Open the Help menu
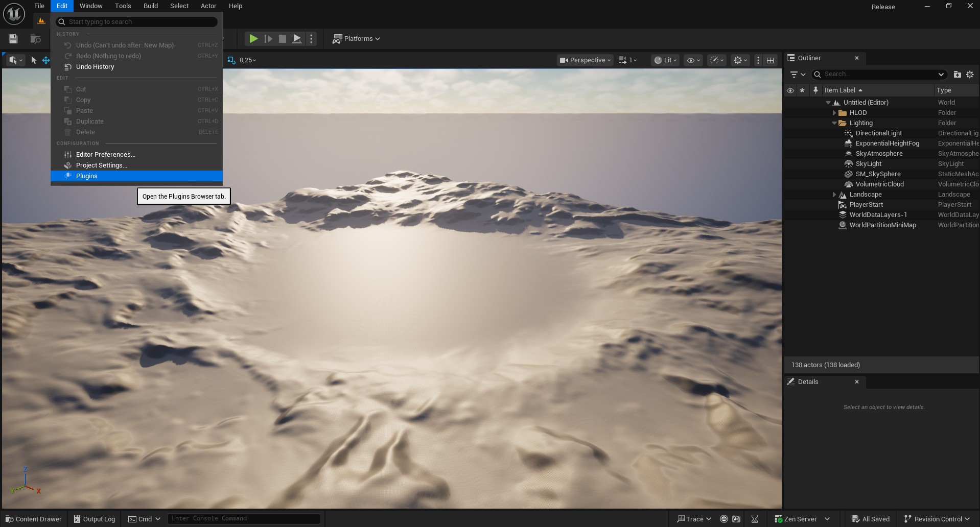This screenshot has height=527, width=980. [236, 6]
